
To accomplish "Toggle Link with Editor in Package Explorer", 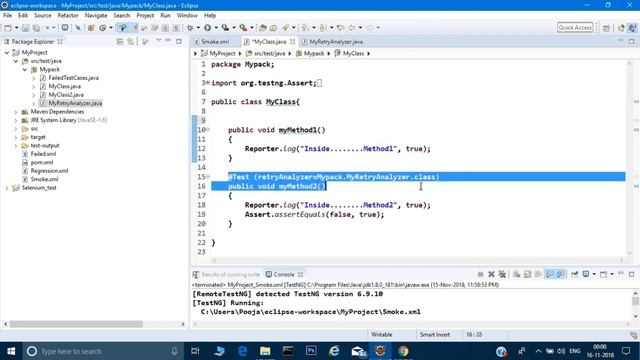I will pos(131,42).
